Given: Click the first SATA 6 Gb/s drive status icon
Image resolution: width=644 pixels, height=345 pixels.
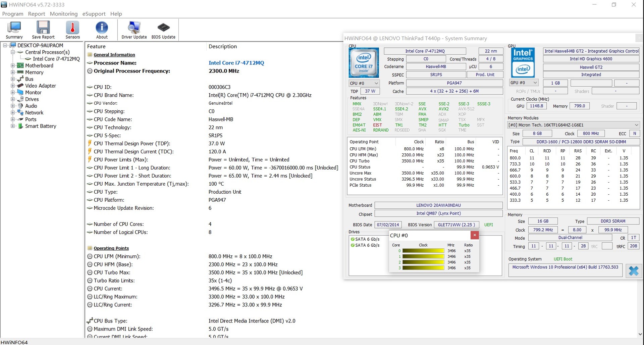Looking at the screenshot, I should pos(353,239).
